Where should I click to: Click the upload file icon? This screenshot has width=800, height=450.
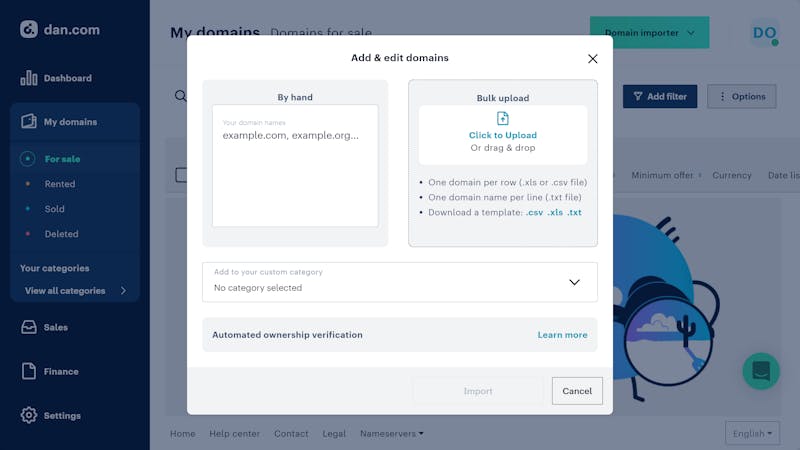click(503, 119)
